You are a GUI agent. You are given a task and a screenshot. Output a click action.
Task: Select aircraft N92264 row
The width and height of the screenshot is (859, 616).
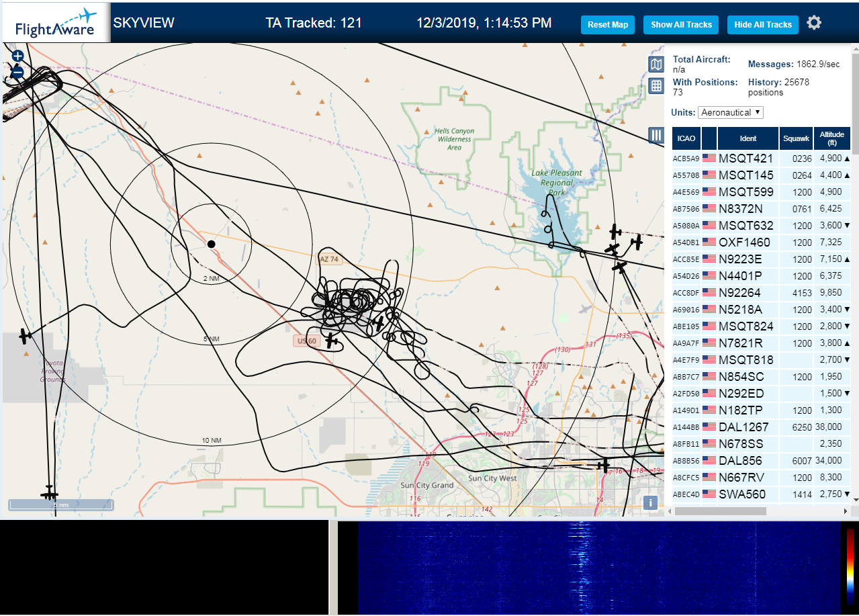click(761, 293)
